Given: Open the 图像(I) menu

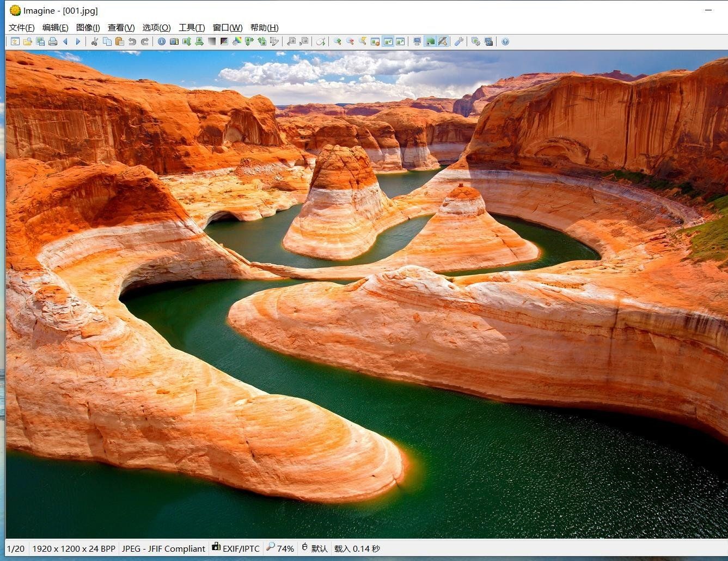Looking at the screenshot, I should 88,28.
